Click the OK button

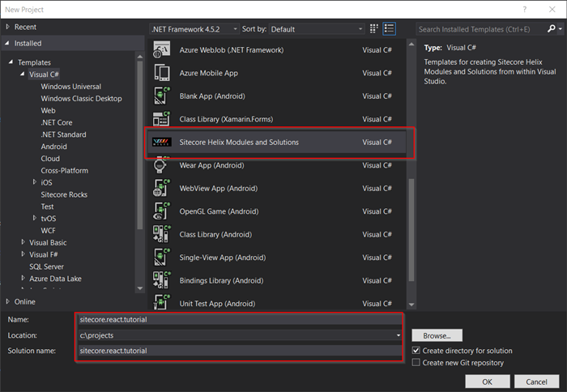click(x=487, y=381)
